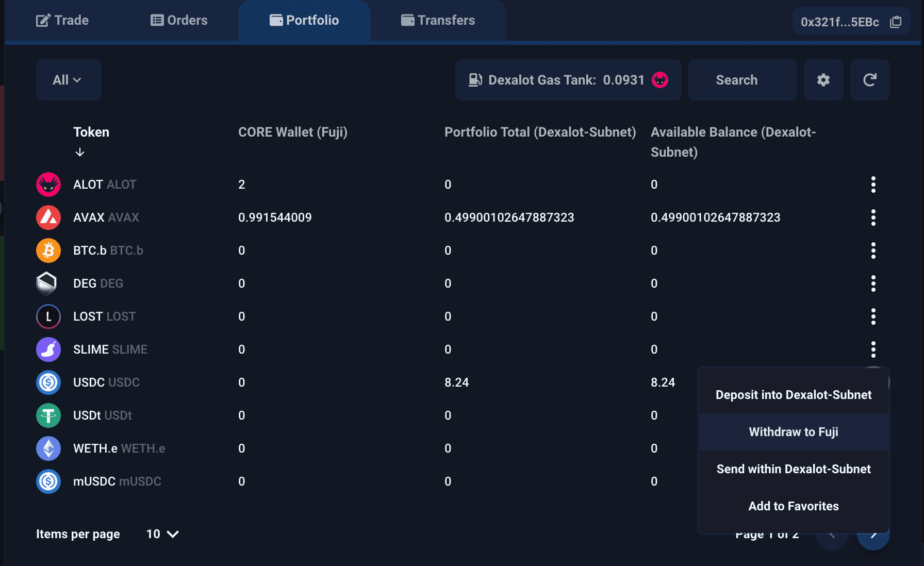Open portfolio settings gear
This screenshot has width=924, height=566.
click(823, 80)
